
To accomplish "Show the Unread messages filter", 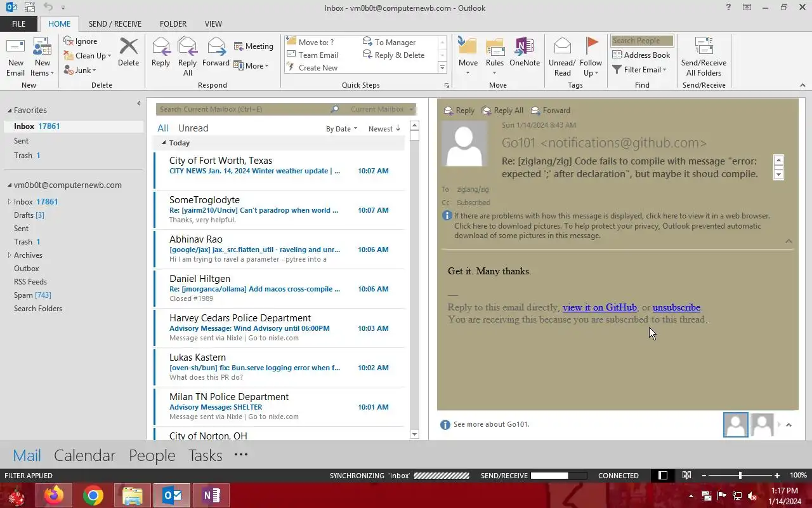I will coord(193,128).
